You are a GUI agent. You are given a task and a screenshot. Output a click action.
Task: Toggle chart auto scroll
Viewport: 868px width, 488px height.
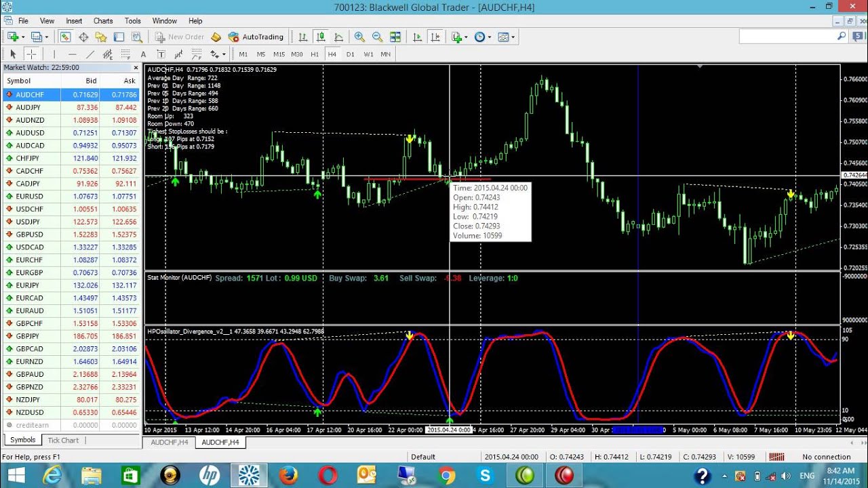[x=418, y=37]
